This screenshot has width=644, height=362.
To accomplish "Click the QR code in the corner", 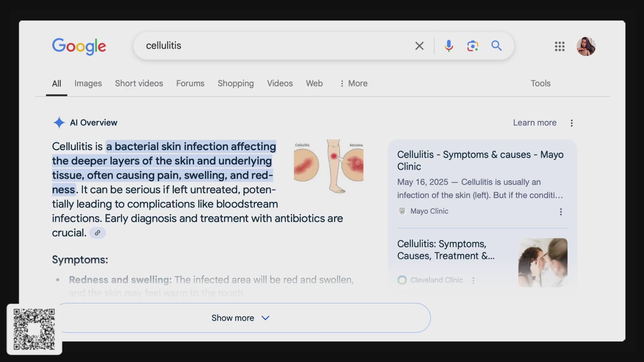I will (x=34, y=329).
